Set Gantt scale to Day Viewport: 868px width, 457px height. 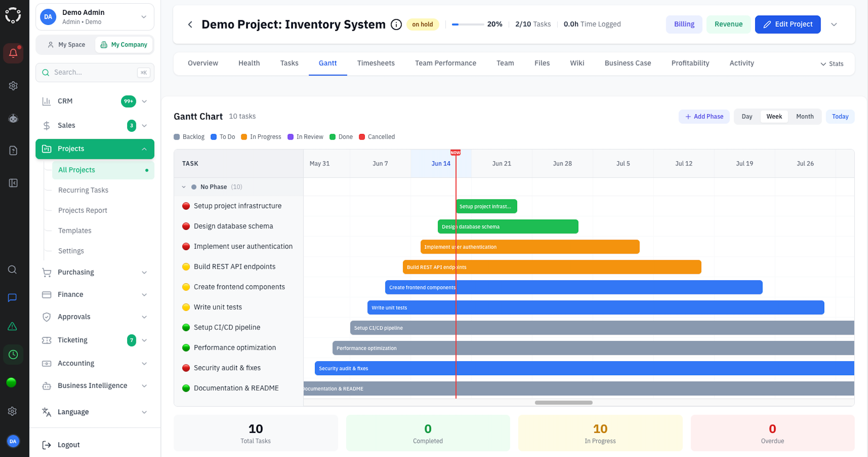(747, 117)
